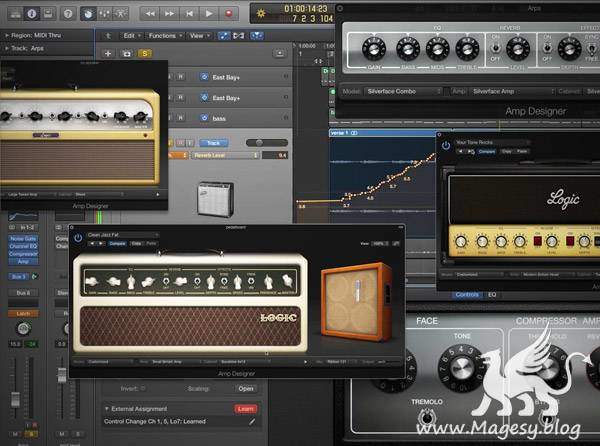Image resolution: width=600 pixels, height=446 pixels.
Task: Expand the Track: Arps inspector
Action: pyautogui.click(x=7, y=48)
